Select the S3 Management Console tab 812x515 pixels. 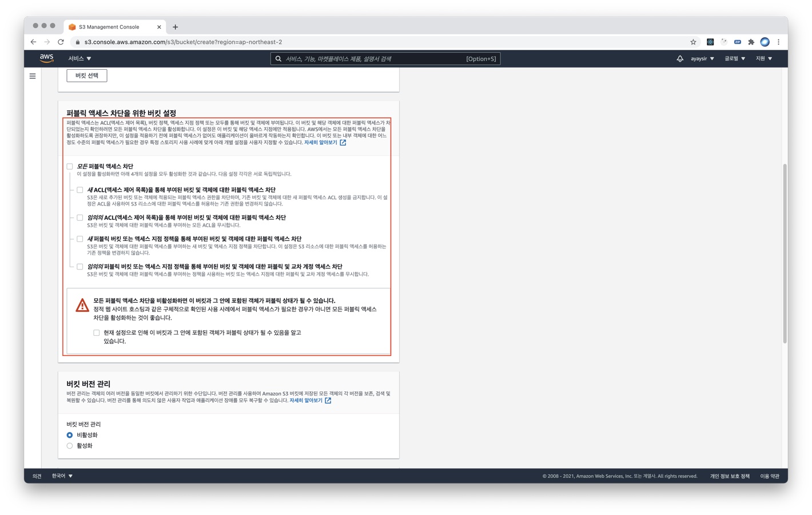pyautogui.click(x=109, y=27)
